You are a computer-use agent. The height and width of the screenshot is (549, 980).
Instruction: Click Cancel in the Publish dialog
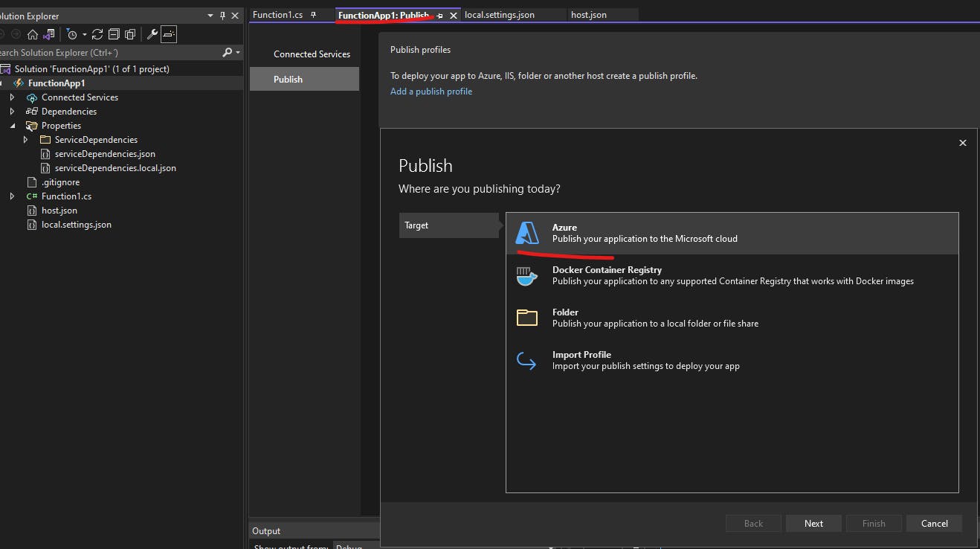[x=934, y=523]
